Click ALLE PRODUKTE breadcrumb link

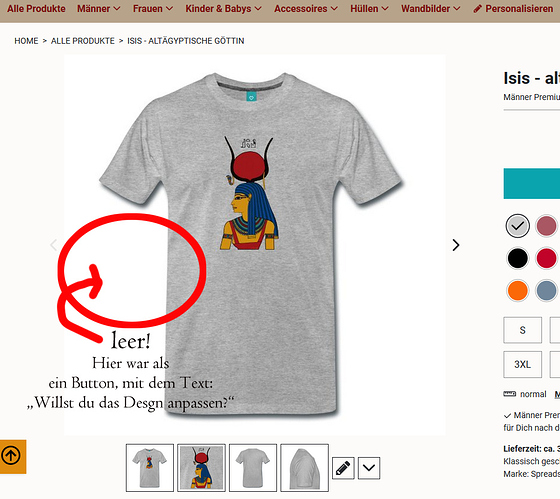coord(82,41)
